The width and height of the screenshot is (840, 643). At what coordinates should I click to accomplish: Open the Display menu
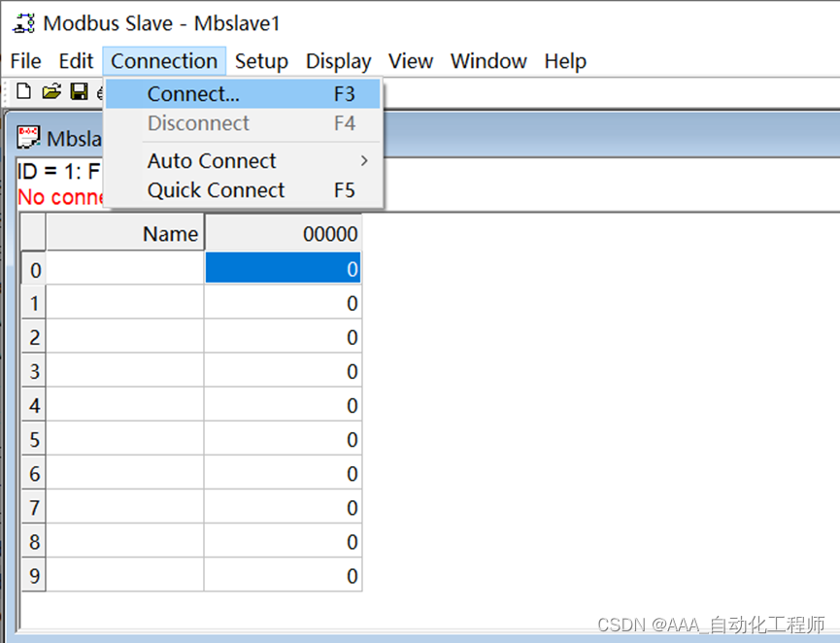pos(339,61)
